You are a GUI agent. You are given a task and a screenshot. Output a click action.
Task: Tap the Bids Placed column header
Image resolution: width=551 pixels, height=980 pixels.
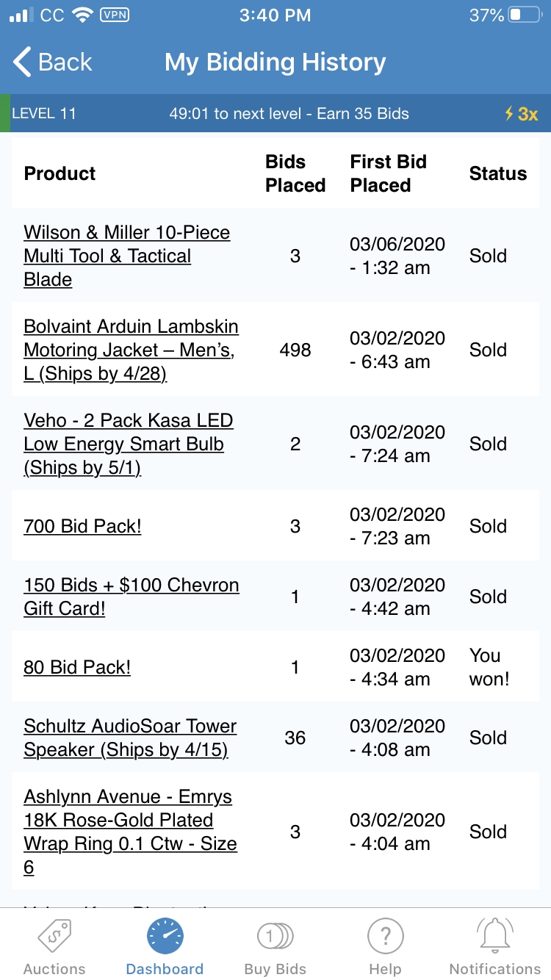(x=295, y=173)
